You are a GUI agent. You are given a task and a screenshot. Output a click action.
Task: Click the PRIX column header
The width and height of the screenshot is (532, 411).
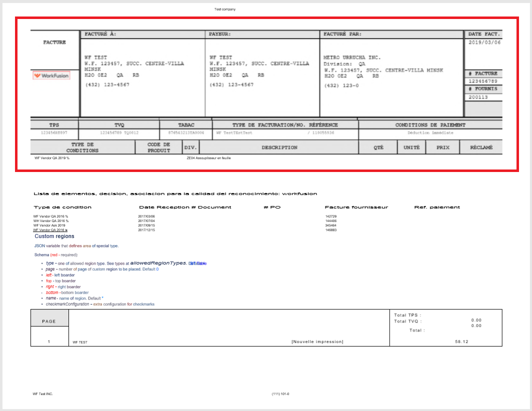443,147
